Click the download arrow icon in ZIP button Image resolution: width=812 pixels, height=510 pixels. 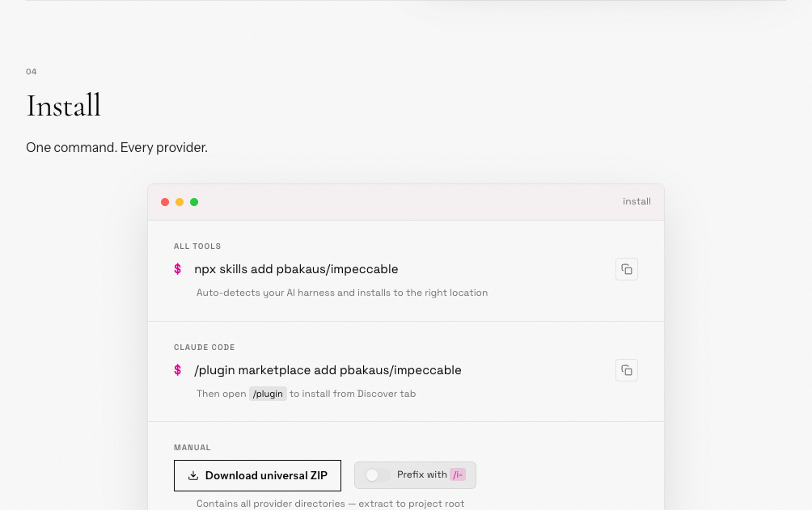[193, 476]
